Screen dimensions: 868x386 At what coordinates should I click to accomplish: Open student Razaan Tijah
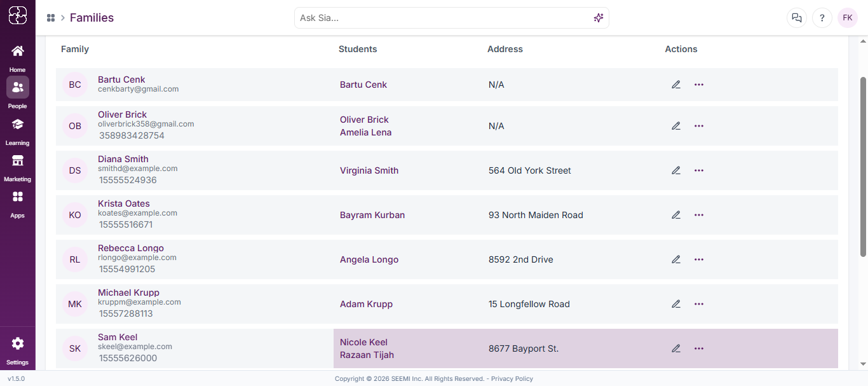tap(367, 355)
